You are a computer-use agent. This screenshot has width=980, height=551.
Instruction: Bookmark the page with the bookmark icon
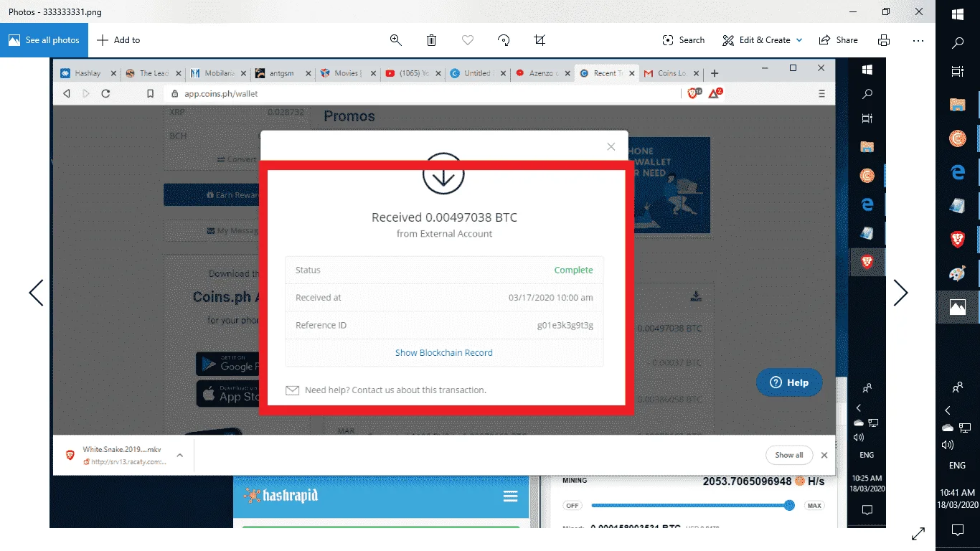tap(151, 93)
